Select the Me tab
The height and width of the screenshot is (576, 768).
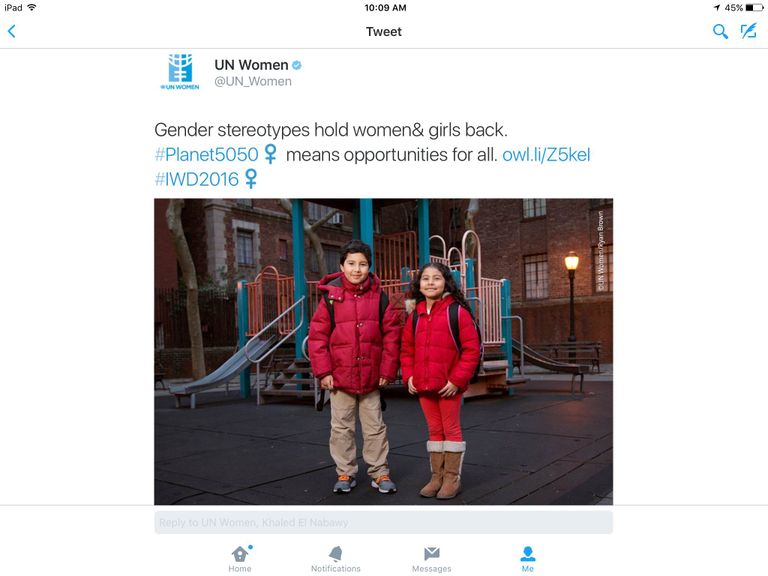[528, 558]
